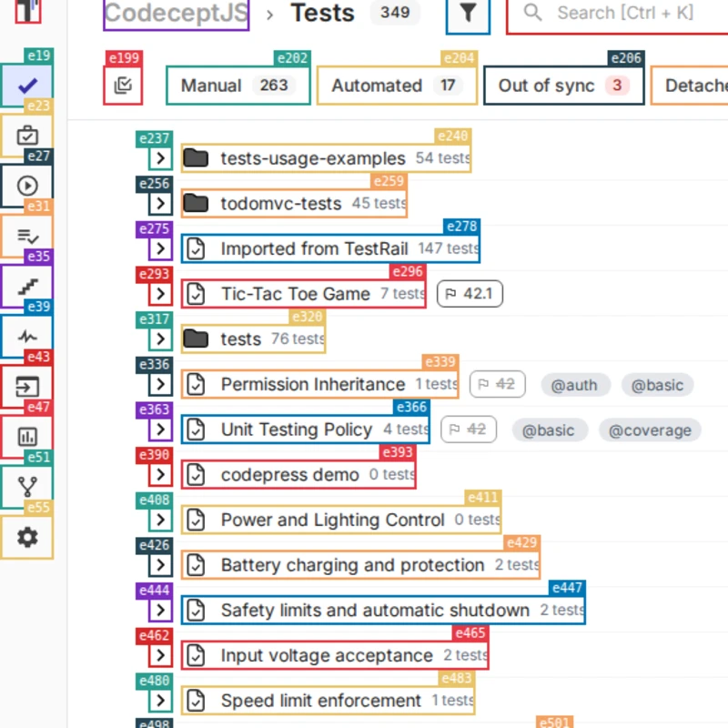Open Power and Lighting Control suite
The height and width of the screenshot is (728, 728).
340,520
